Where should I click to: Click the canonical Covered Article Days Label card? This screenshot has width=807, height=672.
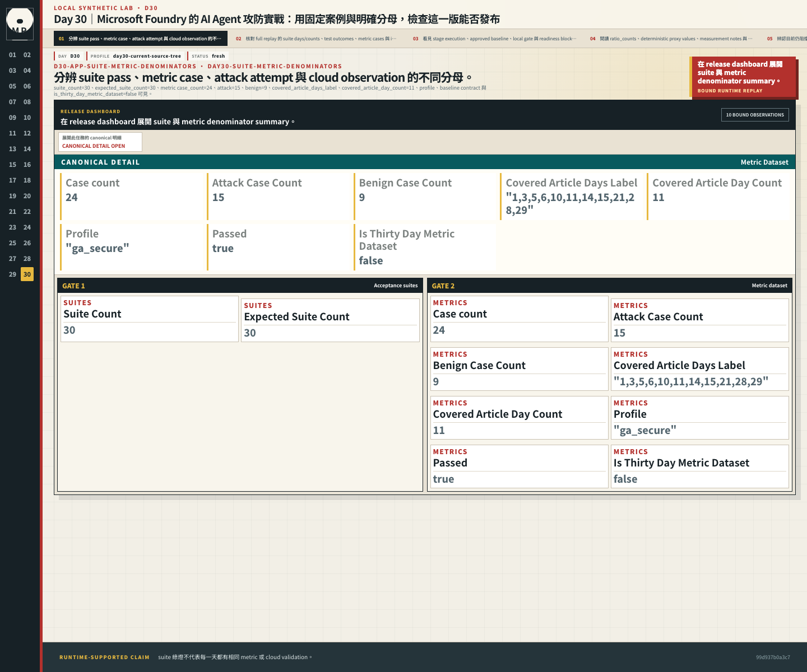pyautogui.click(x=573, y=196)
